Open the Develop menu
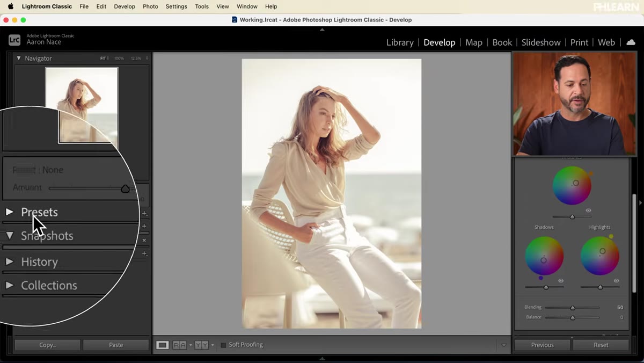The image size is (644, 363). click(x=125, y=6)
